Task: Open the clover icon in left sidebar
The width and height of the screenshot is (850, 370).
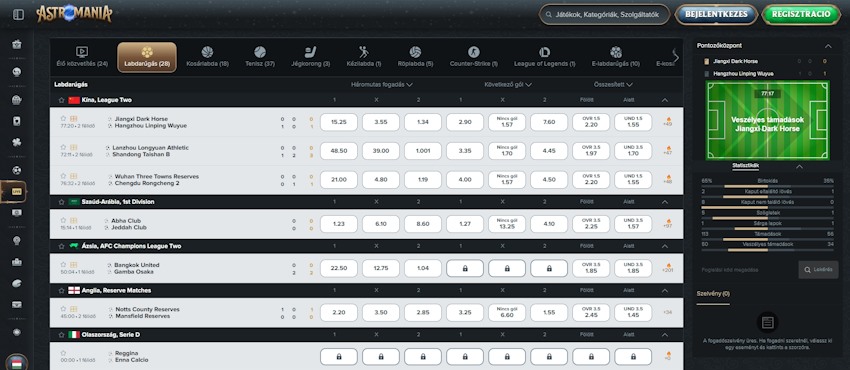Action: (x=17, y=142)
